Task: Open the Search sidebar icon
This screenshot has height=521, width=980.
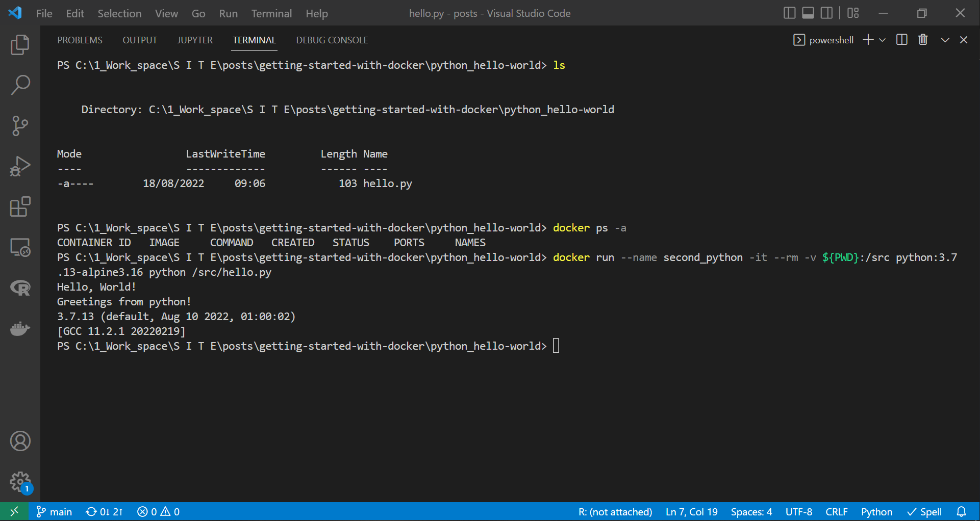Action: [20, 85]
